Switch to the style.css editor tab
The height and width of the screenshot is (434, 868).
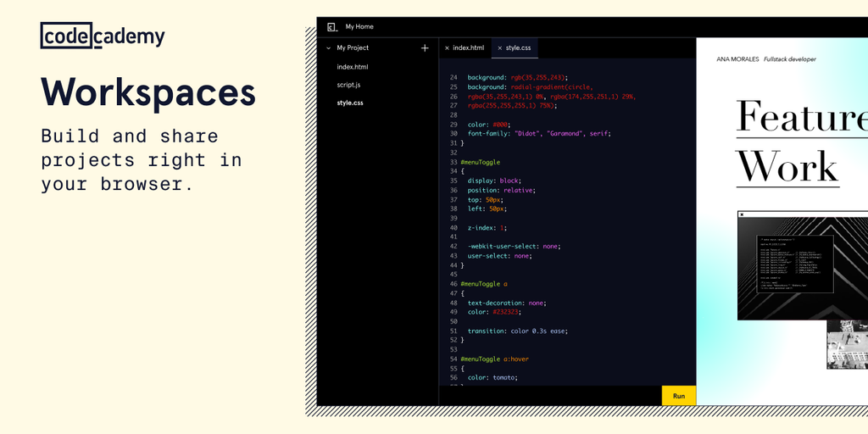coord(518,48)
